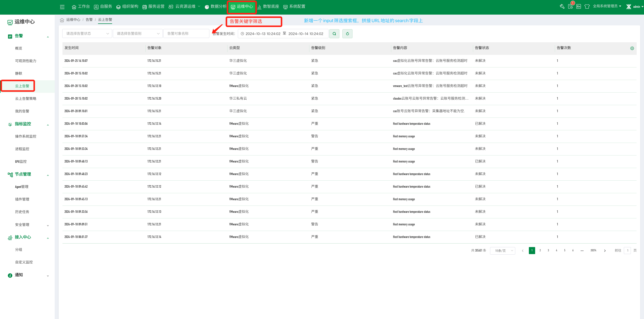Click the wrench tools icon in header
Screen dimensions: 644x319
coord(562,7)
